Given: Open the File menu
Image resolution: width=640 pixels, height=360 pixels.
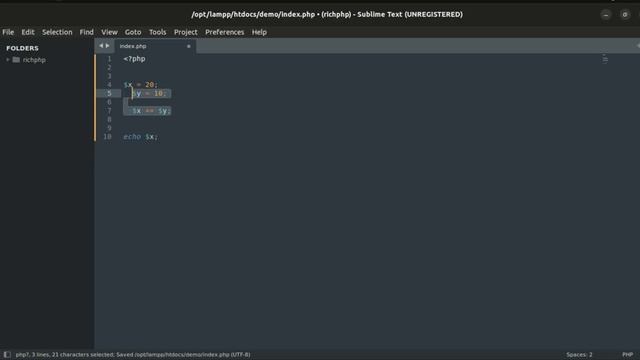Looking at the screenshot, I should point(8,32).
